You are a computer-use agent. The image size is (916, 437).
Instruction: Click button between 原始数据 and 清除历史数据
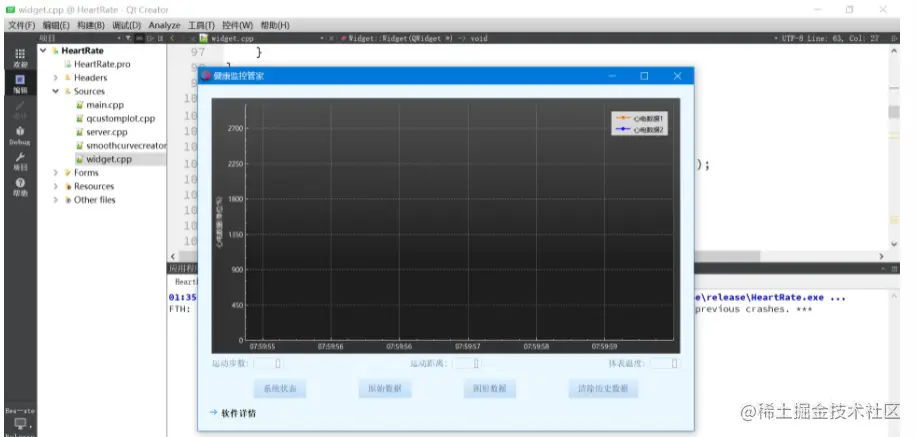[490, 389]
